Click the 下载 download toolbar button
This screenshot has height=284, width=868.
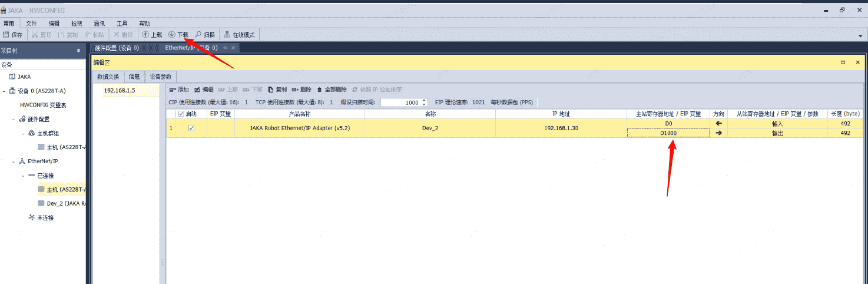(178, 35)
